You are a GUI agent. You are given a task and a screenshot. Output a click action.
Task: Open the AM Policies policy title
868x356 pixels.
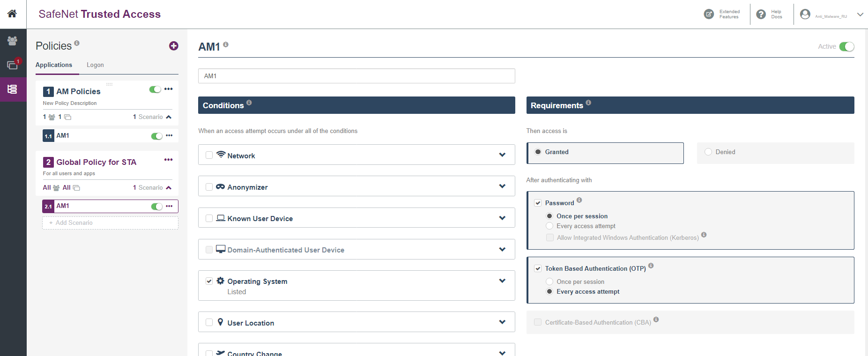tap(78, 91)
